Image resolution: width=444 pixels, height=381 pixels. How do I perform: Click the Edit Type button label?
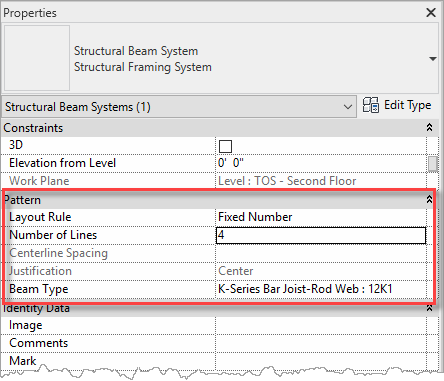[407, 105]
